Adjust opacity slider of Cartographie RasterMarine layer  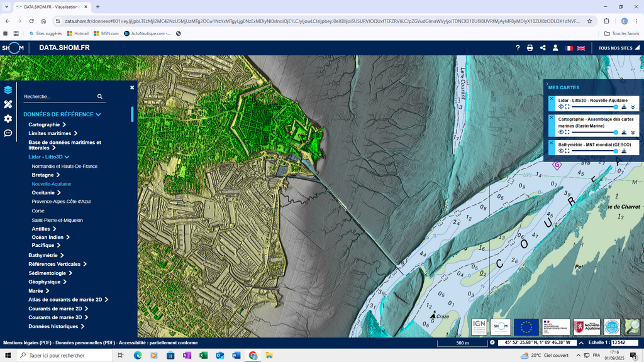pyautogui.click(x=595, y=132)
